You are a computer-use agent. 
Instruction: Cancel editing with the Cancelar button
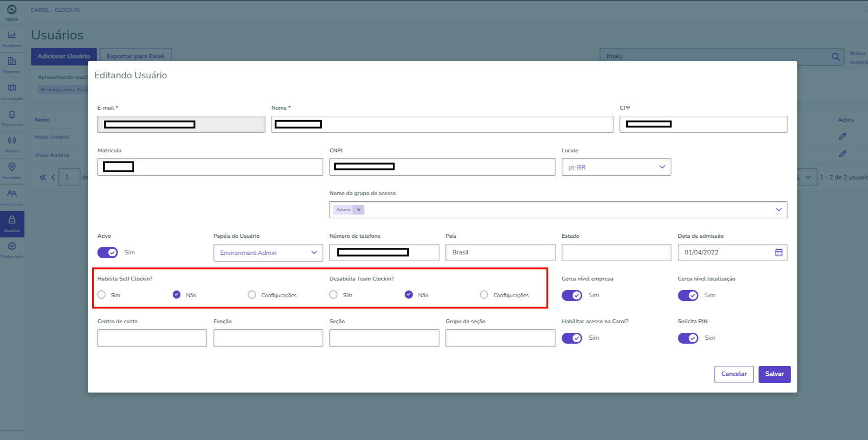pyautogui.click(x=734, y=374)
